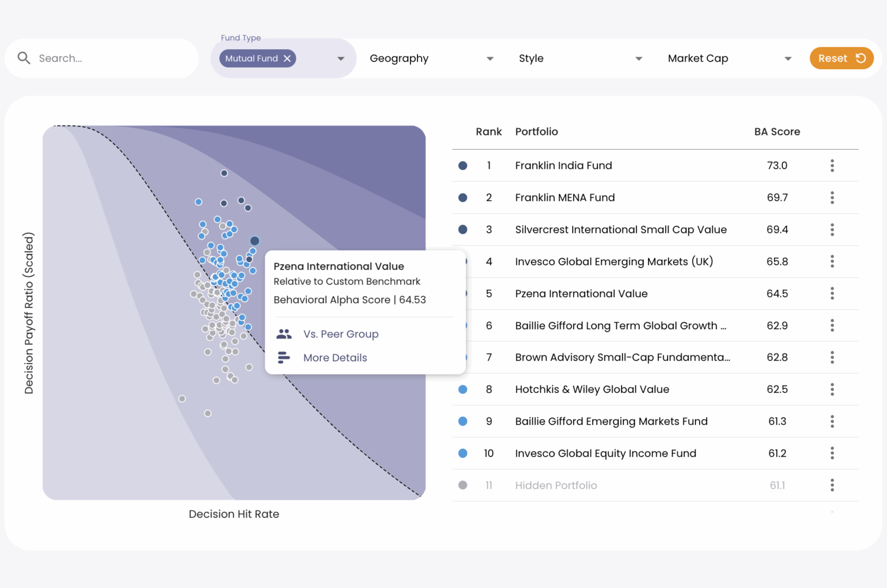The width and height of the screenshot is (887, 588).
Task: Open the Style filter dropdown
Action: (x=580, y=59)
